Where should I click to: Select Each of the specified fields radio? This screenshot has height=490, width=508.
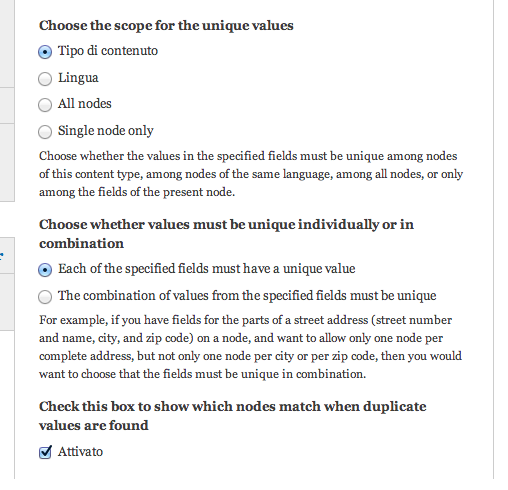click(x=45, y=270)
